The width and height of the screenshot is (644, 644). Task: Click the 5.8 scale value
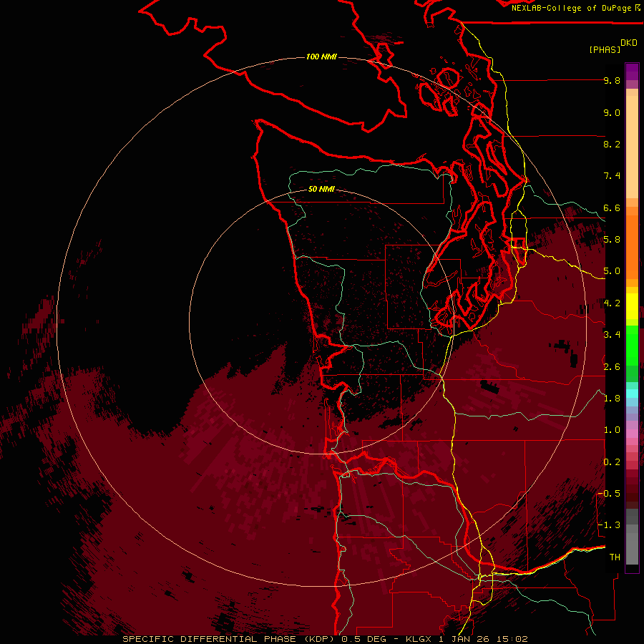[x=612, y=240]
